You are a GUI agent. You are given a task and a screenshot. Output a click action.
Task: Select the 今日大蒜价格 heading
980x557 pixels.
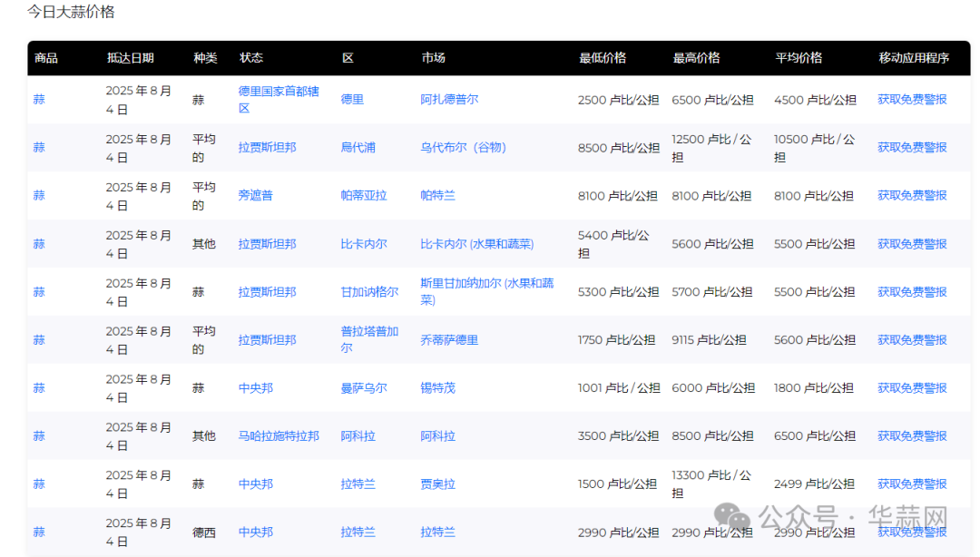(71, 12)
